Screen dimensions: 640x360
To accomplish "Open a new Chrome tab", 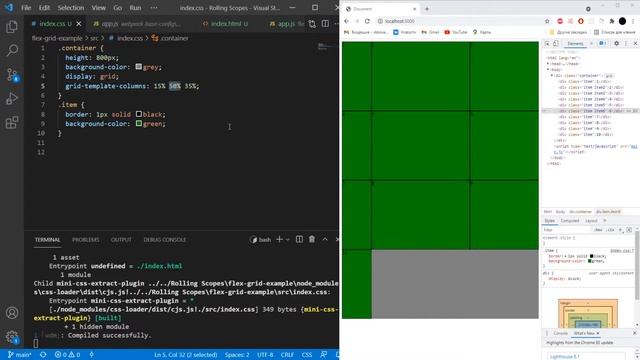I will (427, 9).
